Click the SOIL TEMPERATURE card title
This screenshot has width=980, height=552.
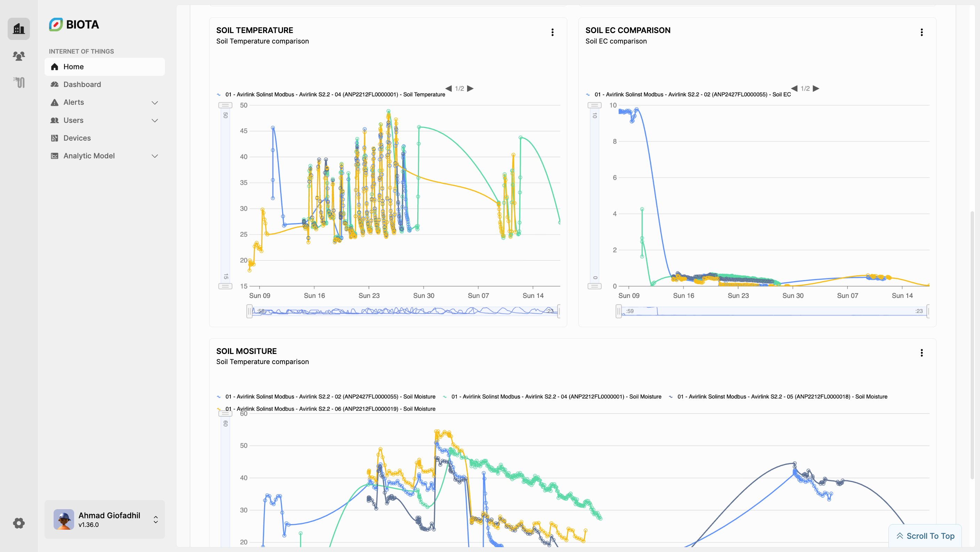click(x=254, y=30)
